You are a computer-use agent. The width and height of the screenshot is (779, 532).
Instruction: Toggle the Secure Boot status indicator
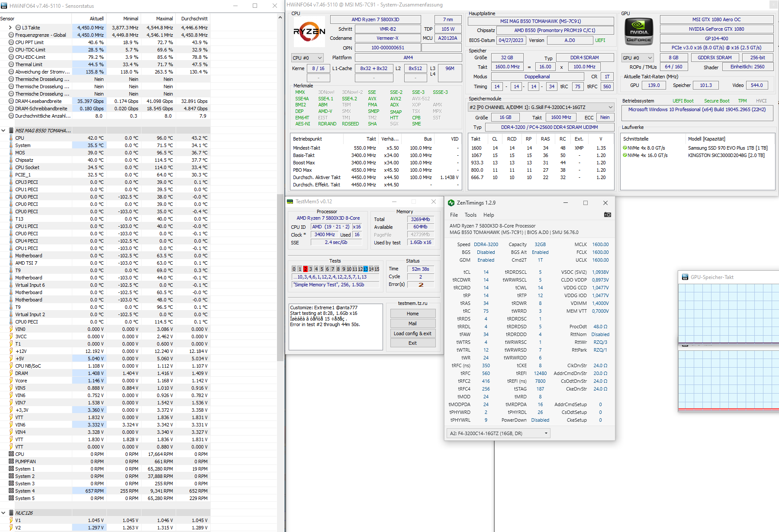point(717,100)
